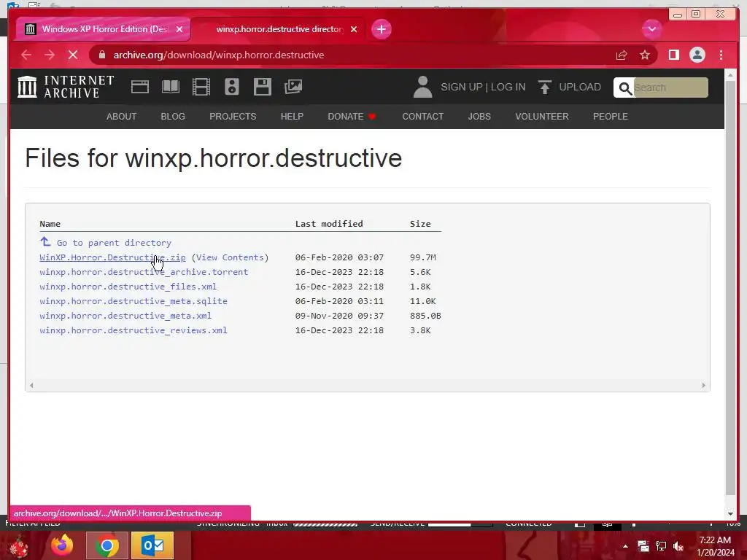This screenshot has height=560, width=747.
Task: Click the Internet Archive search field
Action: [x=670, y=87]
